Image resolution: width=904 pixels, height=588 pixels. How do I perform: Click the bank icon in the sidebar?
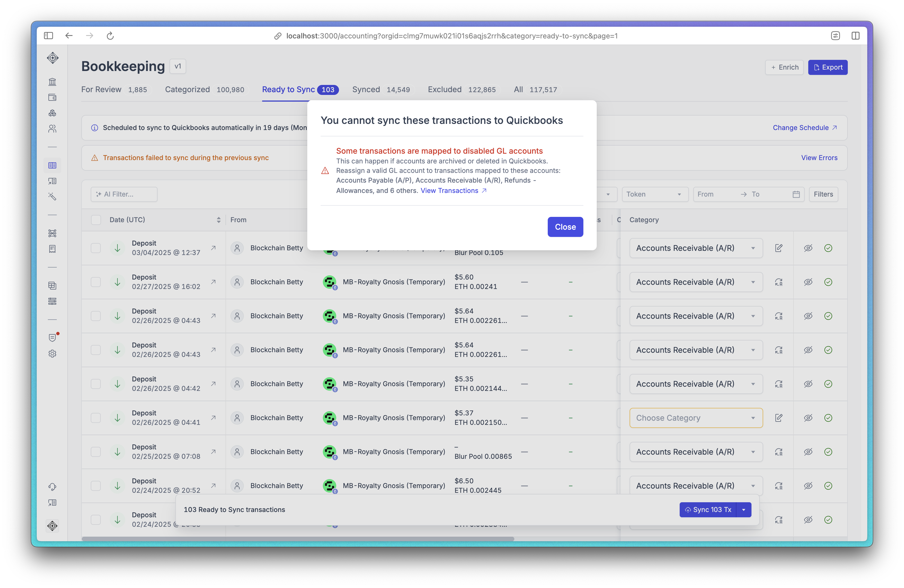[x=52, y=82]
